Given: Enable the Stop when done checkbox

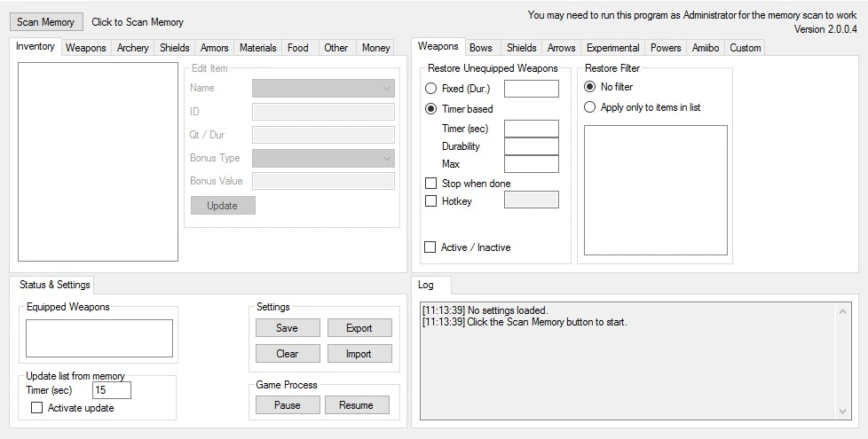Looking at the screenshot, I should click(430, 183).
